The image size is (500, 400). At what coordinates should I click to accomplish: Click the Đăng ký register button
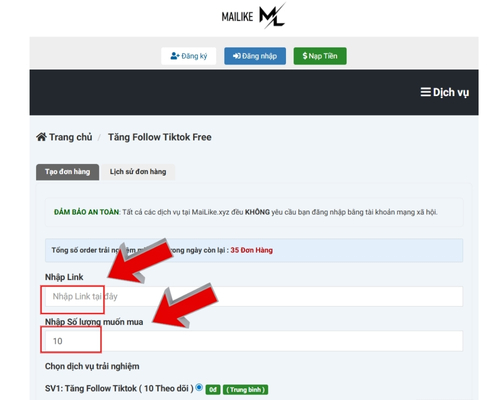189,56
